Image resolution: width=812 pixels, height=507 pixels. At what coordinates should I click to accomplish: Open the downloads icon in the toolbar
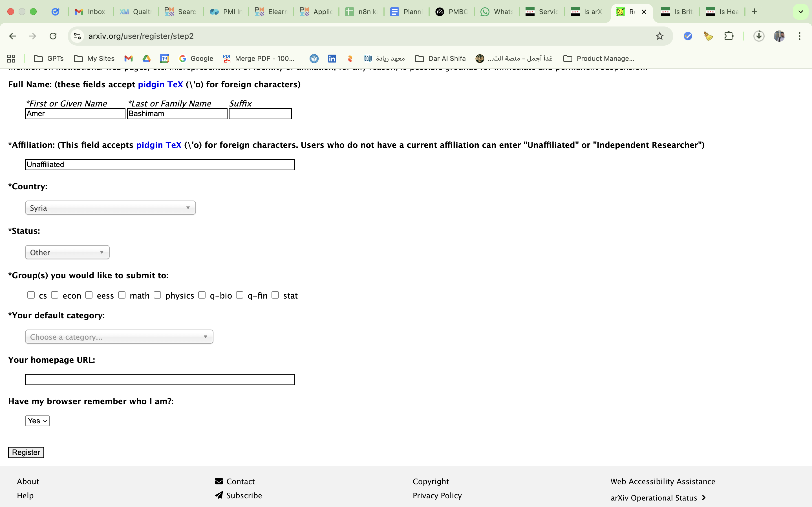[759, 36]
